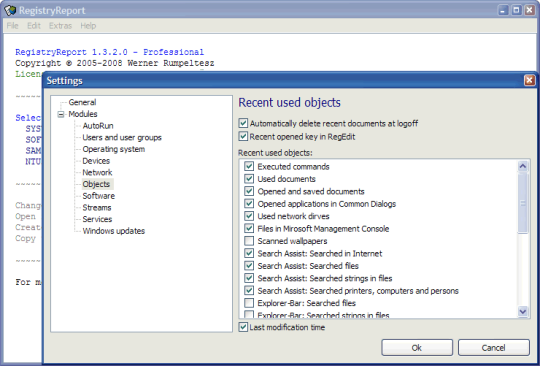Image resolution: width=540 pixels, height=366 pixels.
Task: Toggle Recent opened key in RegEdit
Action: (x=243, y=136)
